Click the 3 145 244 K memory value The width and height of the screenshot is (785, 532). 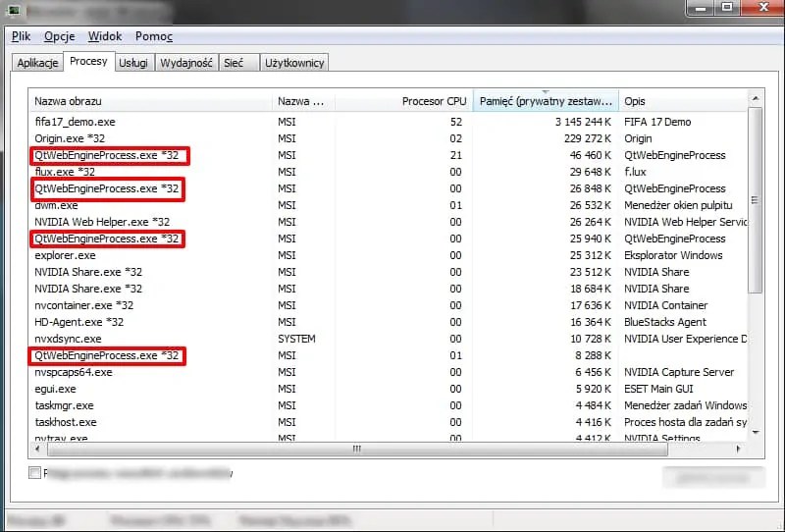(x=583, y=122)
